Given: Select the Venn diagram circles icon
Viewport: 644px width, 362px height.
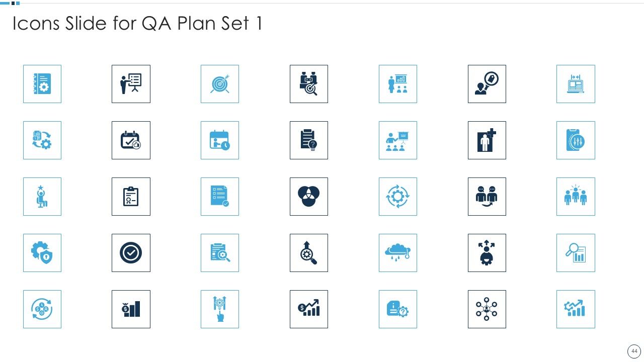Looking at the screenshot, I should pyautogui.click(x=309, y=197).
